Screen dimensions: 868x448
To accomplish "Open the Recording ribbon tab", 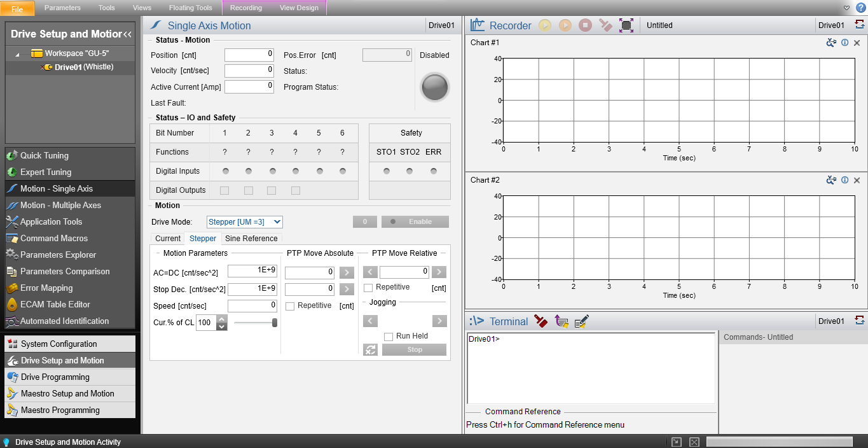I will 246,8.
